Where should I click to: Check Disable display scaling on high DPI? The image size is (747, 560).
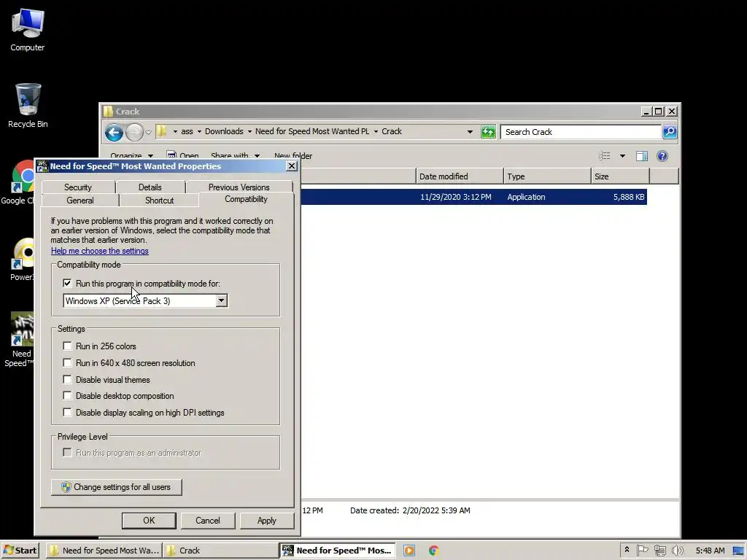(67, 413)
